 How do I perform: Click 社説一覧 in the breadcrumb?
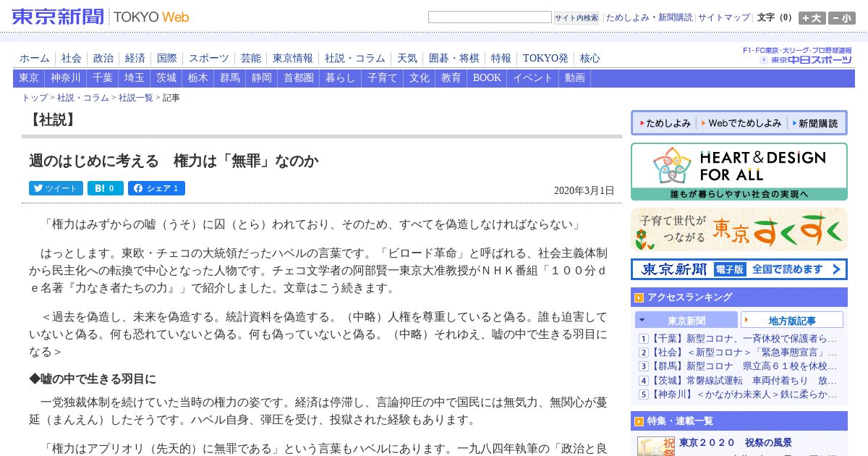click(136, 98)
